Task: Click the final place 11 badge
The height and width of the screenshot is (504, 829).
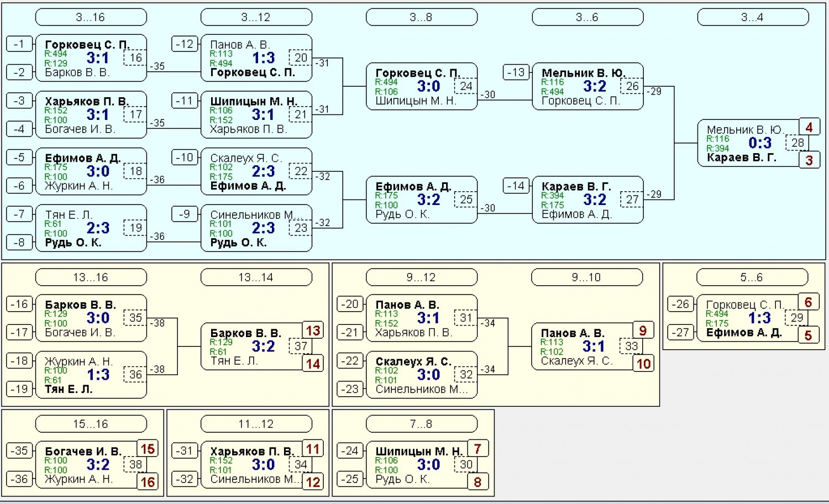Action: pyautogui.click(x=313, y=449)
